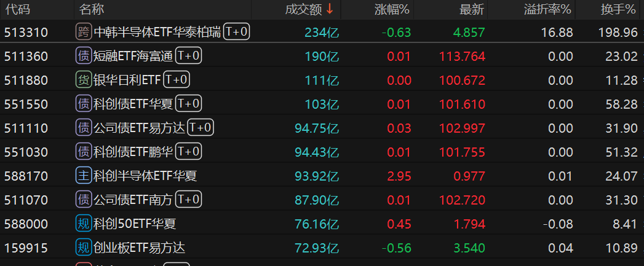Click code 511110
This screenshot has width=644, height=266.
(x=26, y=128)
